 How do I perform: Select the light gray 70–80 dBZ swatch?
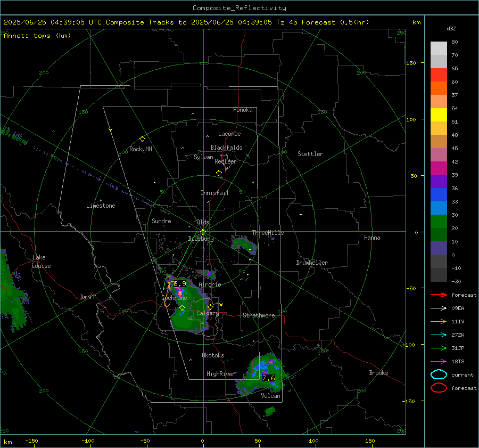(439, 48)
